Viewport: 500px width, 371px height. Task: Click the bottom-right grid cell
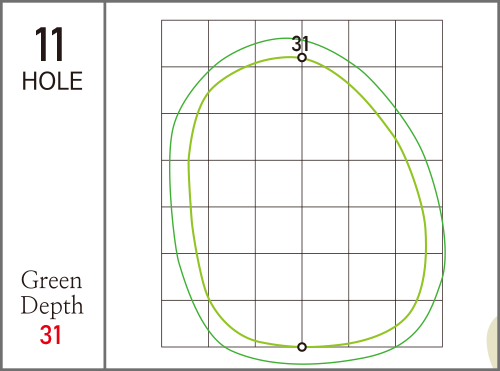[419, 324]
